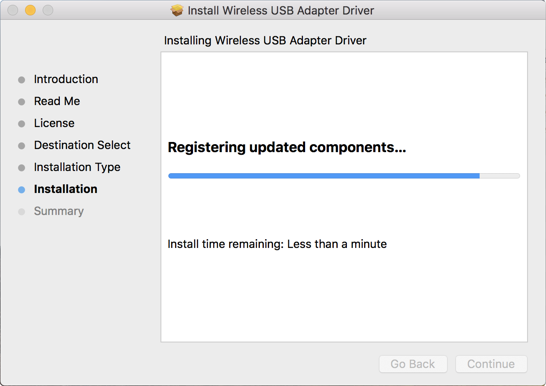Click the blue installation progress bar

pos(344,176)
